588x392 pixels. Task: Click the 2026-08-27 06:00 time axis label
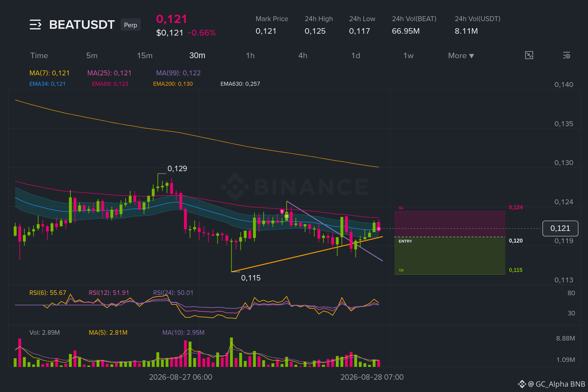pyautogui.click(x=181, y=377)
